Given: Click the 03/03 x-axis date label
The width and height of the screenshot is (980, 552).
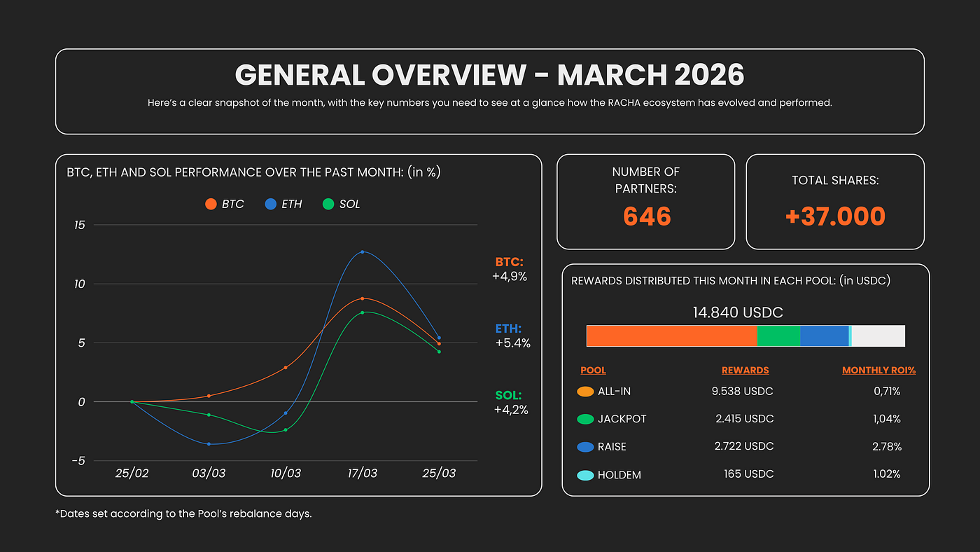Looking at the screenshot, I should point(209,474).
